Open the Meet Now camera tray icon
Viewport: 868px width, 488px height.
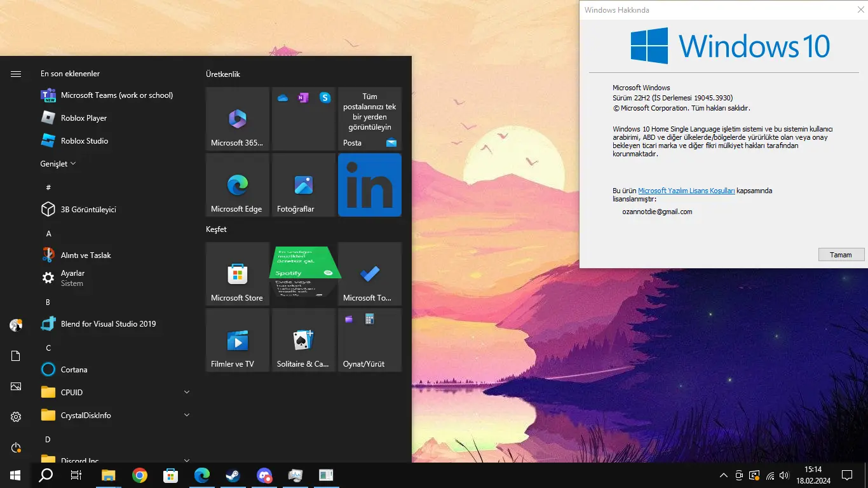pyautogui.click(x=739, y=475)
